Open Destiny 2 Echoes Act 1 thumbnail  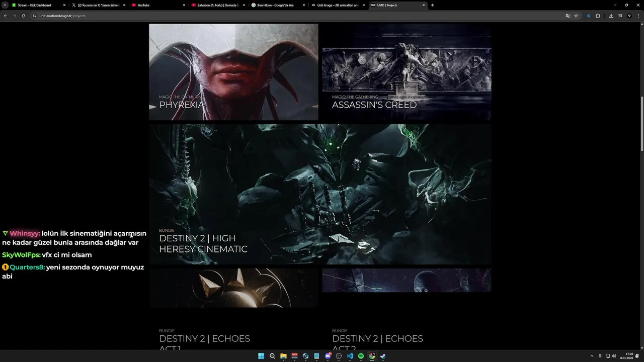233,288
